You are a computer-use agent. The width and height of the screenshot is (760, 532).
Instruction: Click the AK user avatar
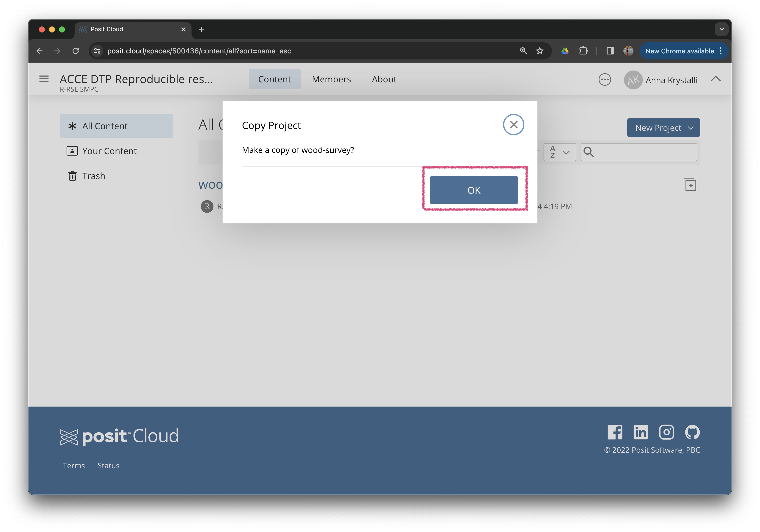[x=633, y=80]
